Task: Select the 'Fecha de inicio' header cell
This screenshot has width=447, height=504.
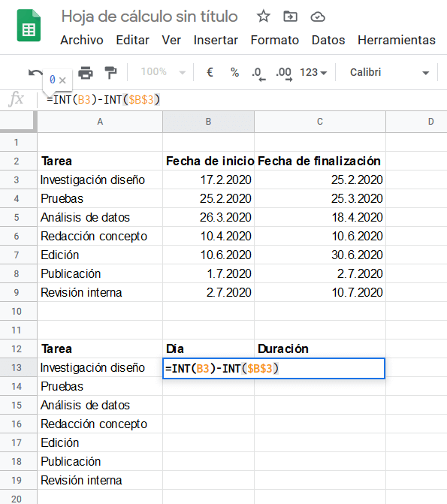Action: point(208,161)
